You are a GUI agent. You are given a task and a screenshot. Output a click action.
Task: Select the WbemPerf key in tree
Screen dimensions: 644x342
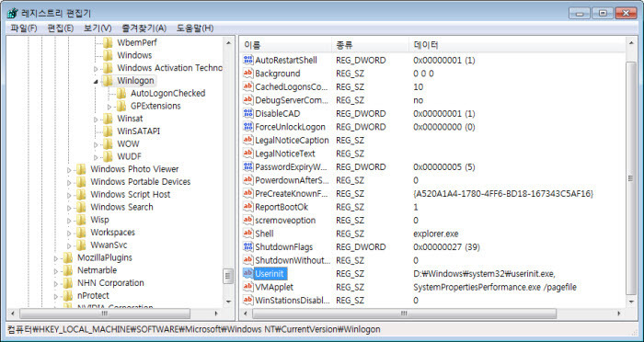[x=137, y=42]
